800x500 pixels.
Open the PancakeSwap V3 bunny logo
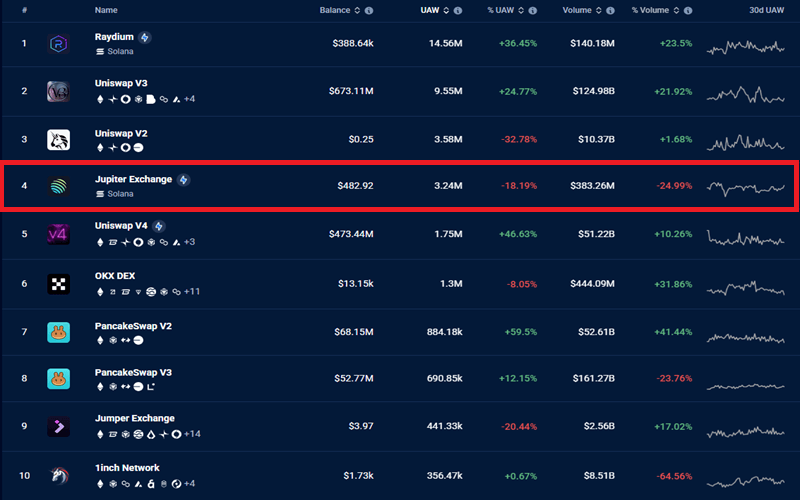[x=58, y=379]
